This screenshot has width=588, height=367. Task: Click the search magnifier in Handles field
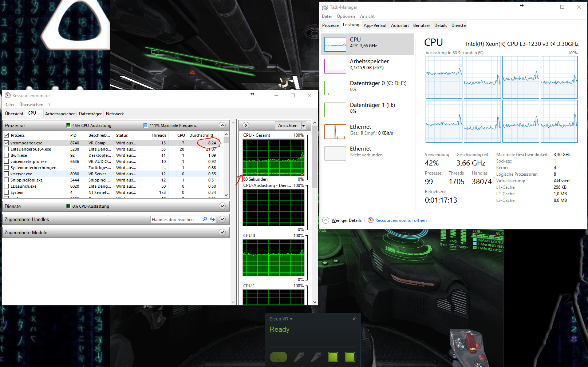coord(205,219)
